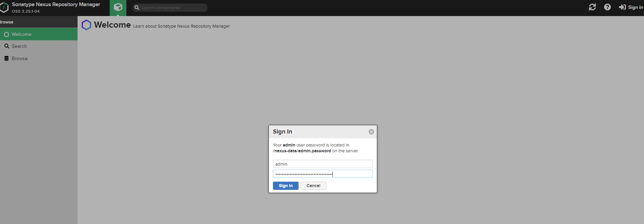Close the Sign In dialog with X
Screen dimensions: 644x224
pyautogui.click(x=371, y=132)
